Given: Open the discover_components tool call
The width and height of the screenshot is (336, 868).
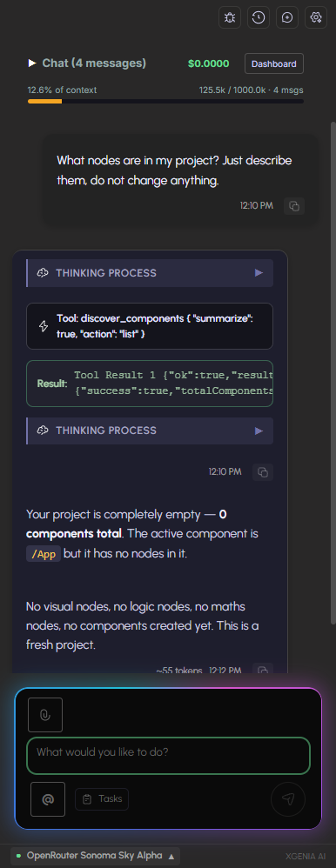Looking at the screenshot, I should [150, 326].
